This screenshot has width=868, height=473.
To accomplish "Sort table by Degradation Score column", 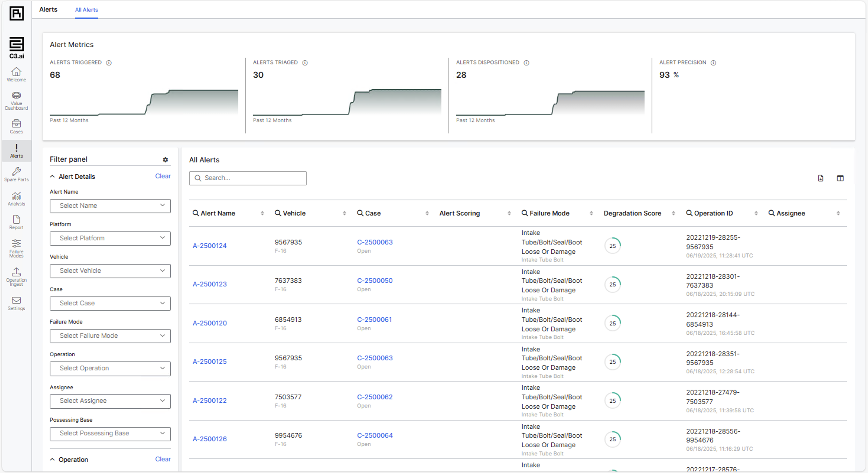I will pos(673,213).
